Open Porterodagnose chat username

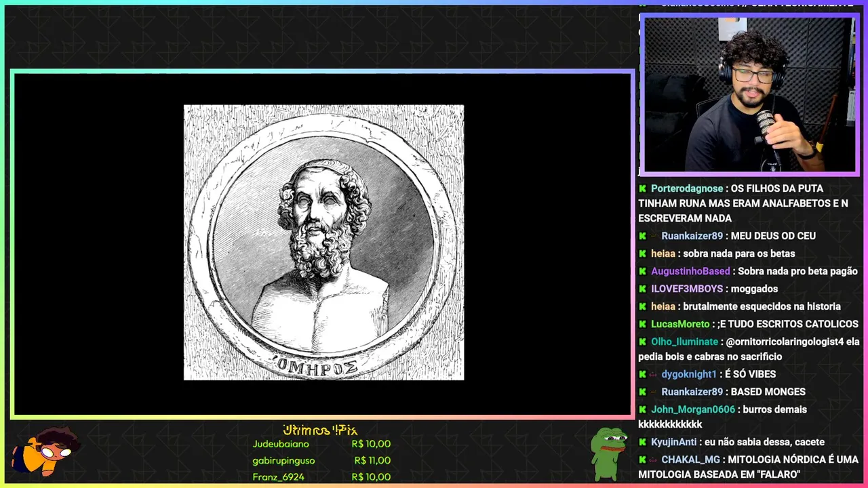[x=687, y=188]
